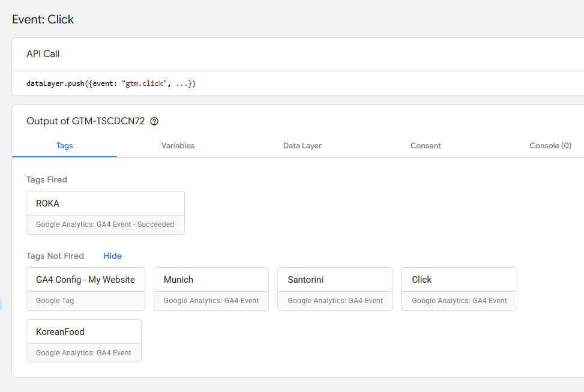View the KoreanFood tag card
The height and width of the screenshot is (392, 584).
pyautogui.click(x=83, y=341)
